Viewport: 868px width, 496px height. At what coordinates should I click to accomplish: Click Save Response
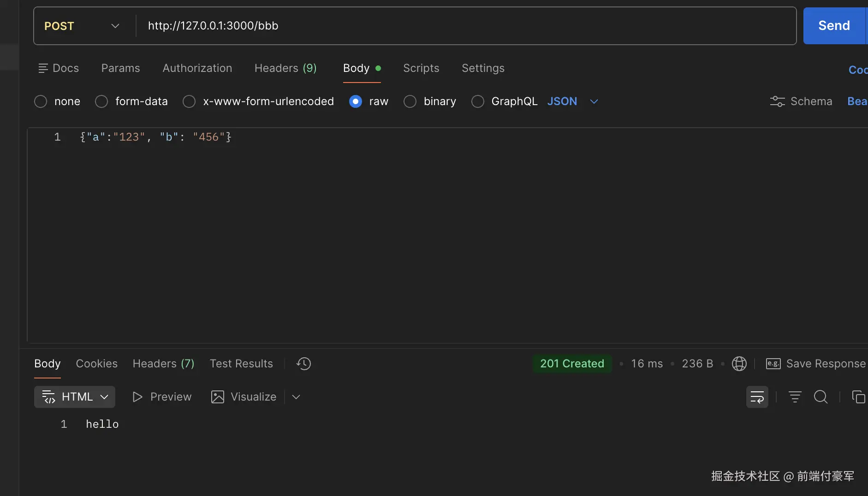[815, 364]
